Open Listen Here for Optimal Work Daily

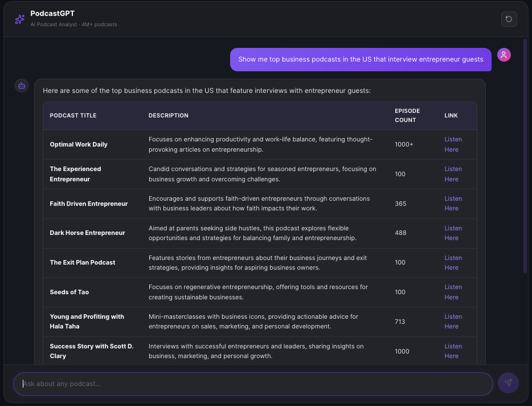coord(453,144)
